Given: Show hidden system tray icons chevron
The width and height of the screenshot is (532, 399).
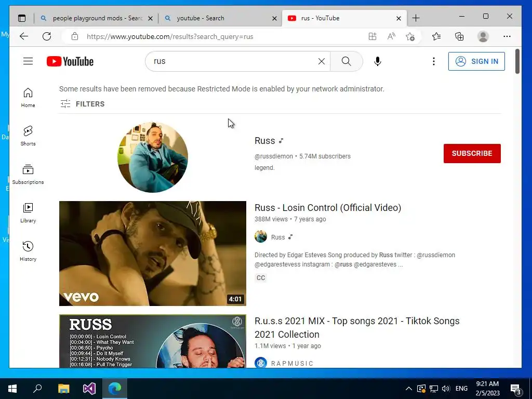Looking at the screenshot, I should pos(409,389).
